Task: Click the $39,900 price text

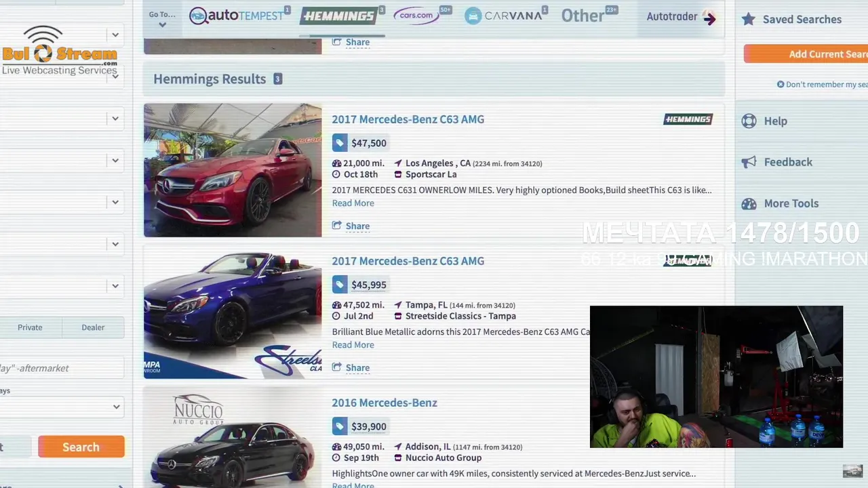Action: 369,426
